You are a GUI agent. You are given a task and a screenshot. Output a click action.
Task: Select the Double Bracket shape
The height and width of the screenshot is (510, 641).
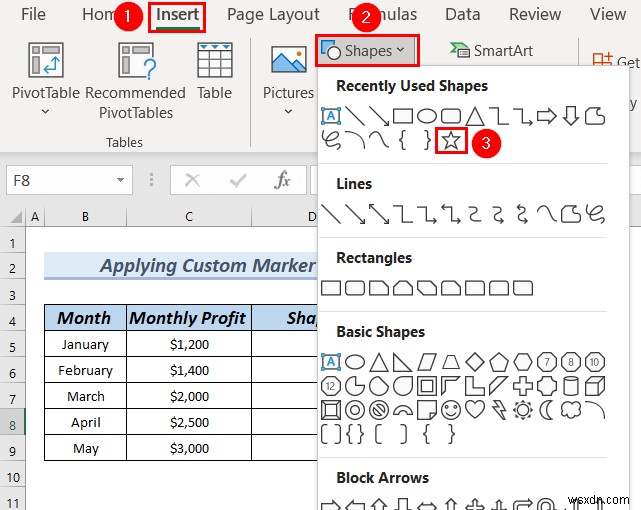click(x=331, y=434)
